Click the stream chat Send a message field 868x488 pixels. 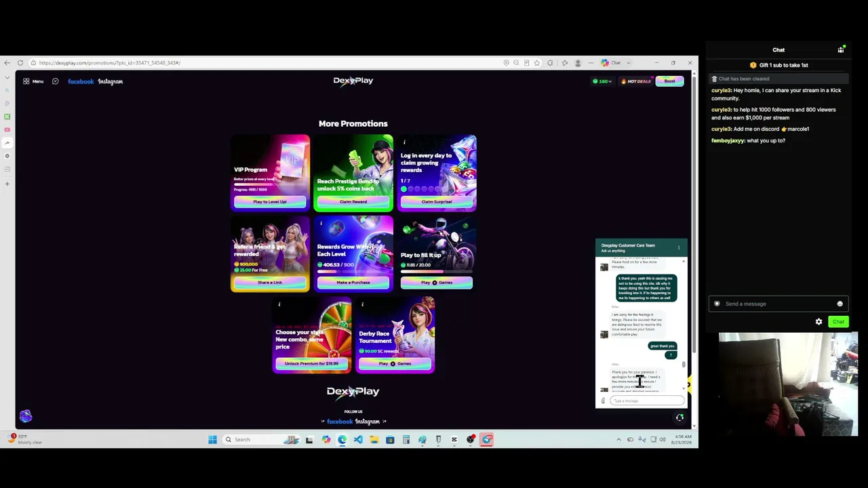pyautogui.click(x=778, y=304)
